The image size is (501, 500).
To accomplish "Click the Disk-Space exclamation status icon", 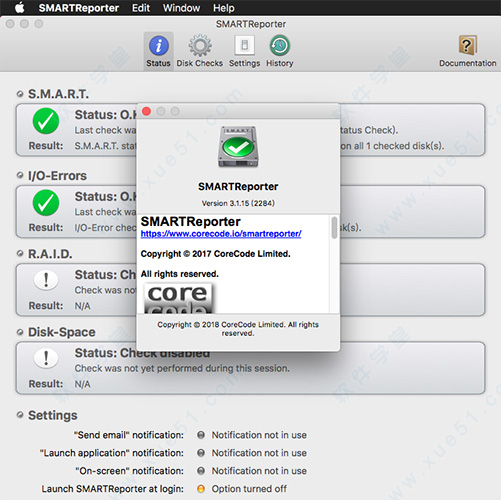I will pyautogui.click(x=46, y=358).
